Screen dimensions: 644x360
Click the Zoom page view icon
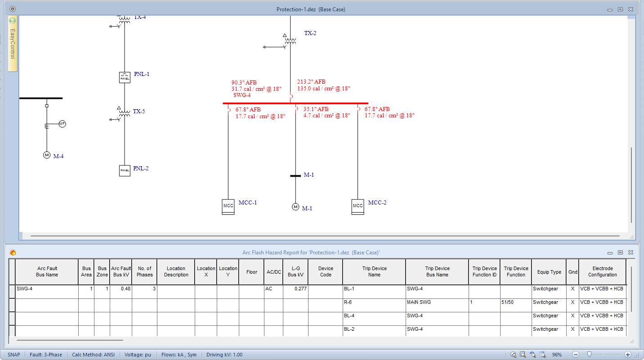542,355
